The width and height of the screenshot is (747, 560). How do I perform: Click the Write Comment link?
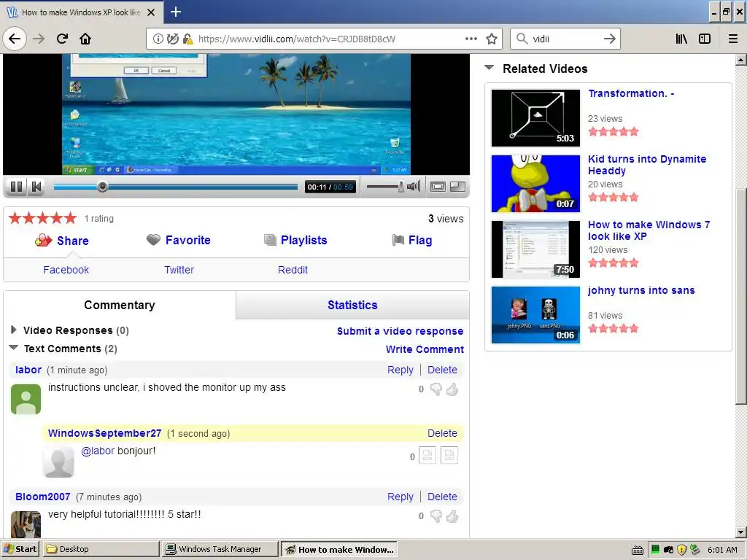[425, 349]
